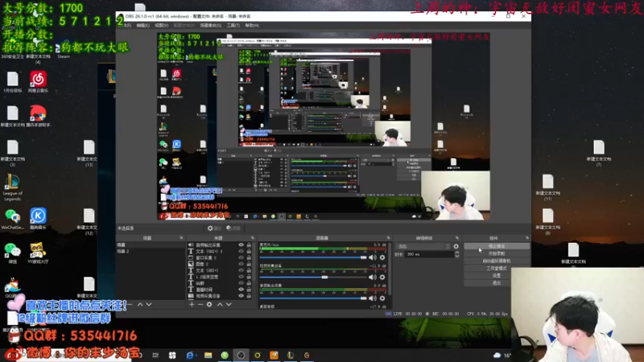Click Task View button on taskbar

tap(155, 355)
